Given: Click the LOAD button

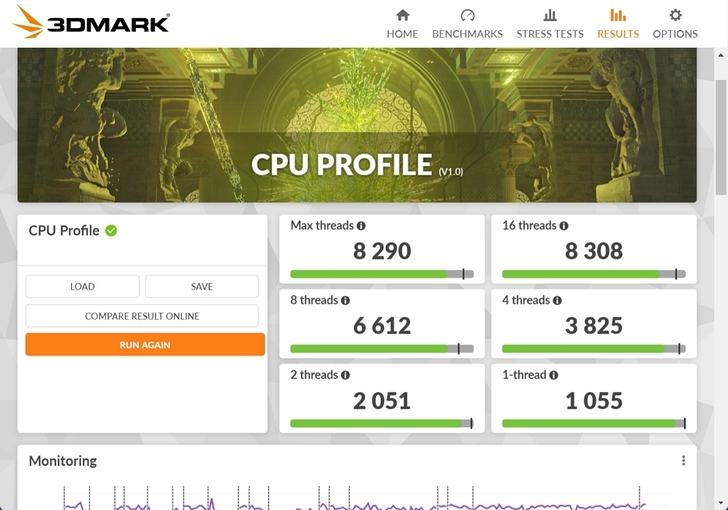Looking at the screenshot, I should click(x=82, y=287).
